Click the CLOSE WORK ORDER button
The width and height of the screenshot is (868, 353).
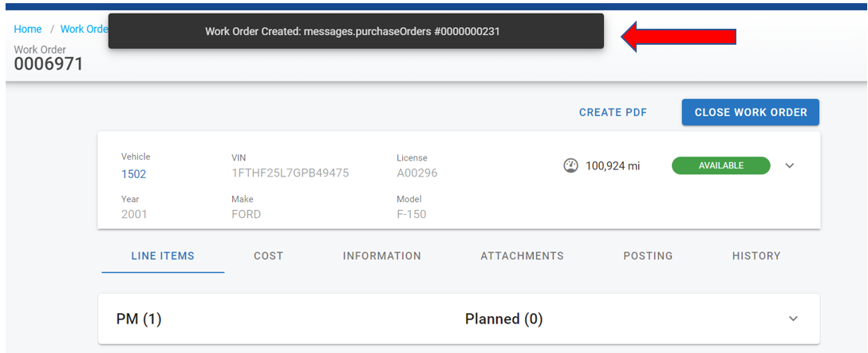(750, 113)
